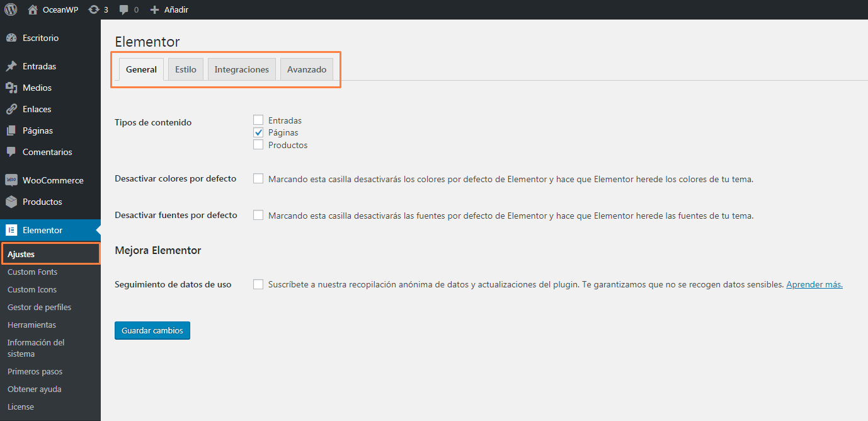868x421 pixels.
Task: Tick the Desactivar colores por defecto checkbox
Action: point(258,178)
